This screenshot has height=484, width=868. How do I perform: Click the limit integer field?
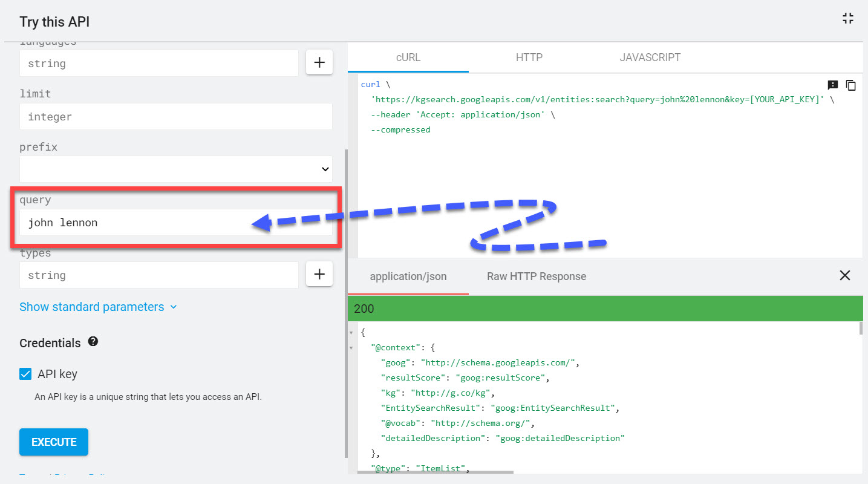[175, 116]
